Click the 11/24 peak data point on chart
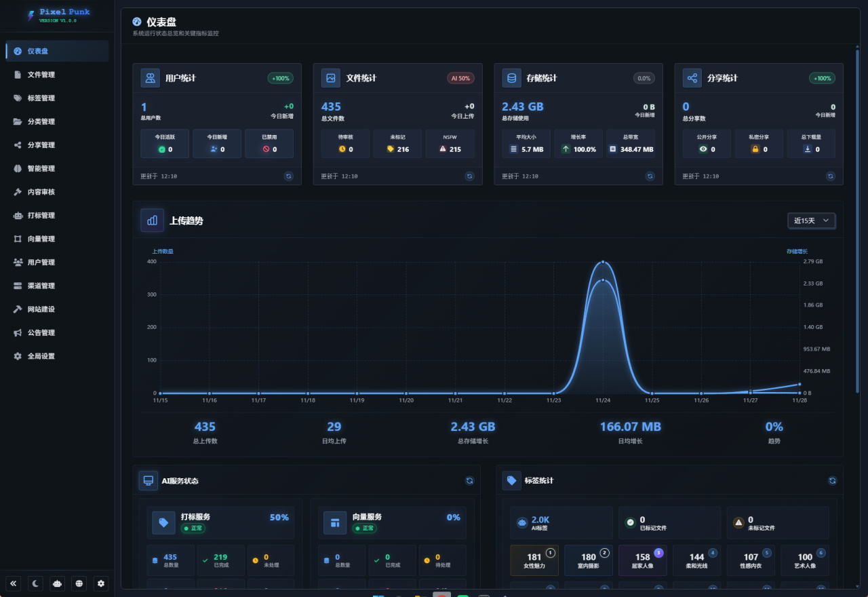 (603, 262)
